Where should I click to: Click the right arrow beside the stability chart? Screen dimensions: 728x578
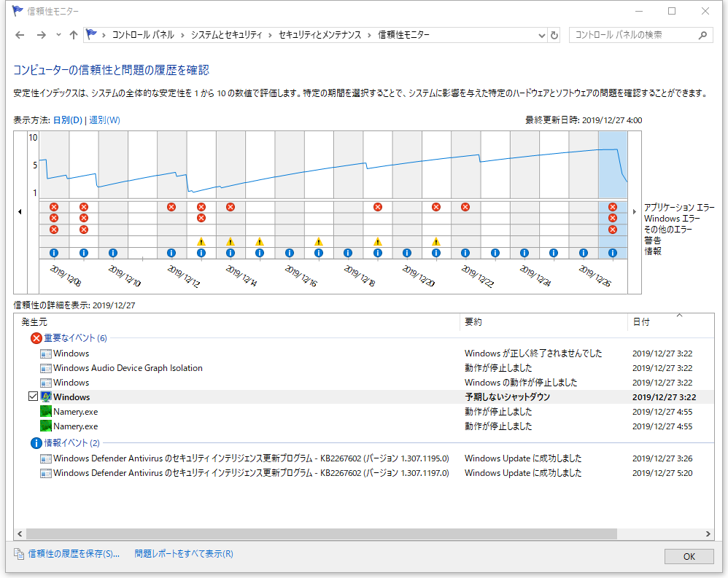coord(635,211)
